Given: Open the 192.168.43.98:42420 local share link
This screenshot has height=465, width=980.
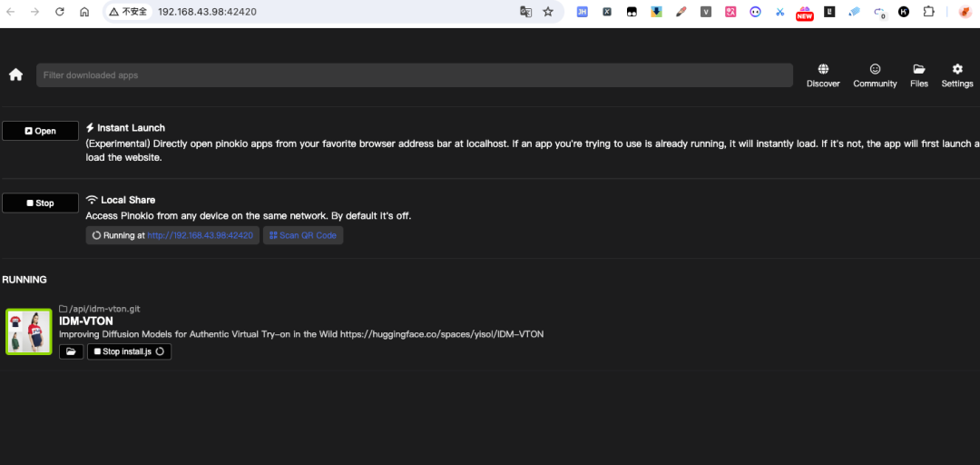Looking at the screenshot, I should pos(200,235).
